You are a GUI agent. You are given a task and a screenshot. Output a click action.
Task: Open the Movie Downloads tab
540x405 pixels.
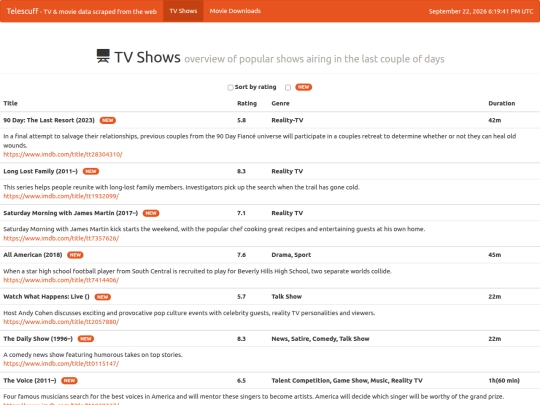click(x=235, y=11)
